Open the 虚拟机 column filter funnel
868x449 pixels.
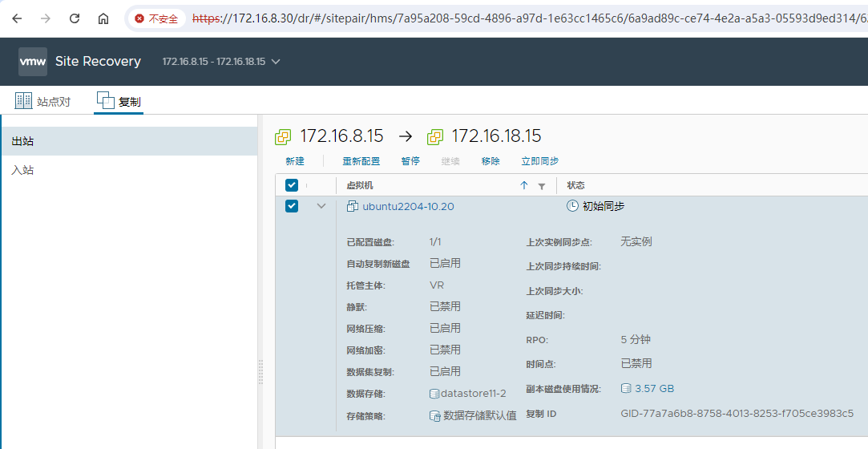pos(541,187)
